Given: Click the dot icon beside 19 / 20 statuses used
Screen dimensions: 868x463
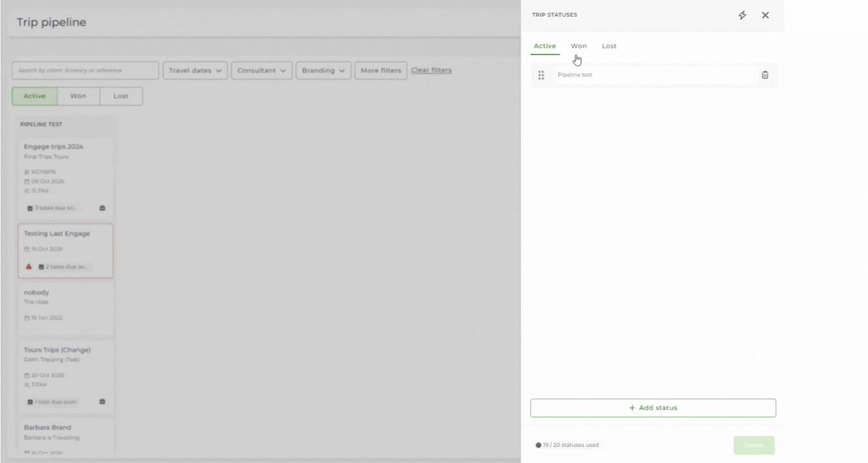Looking at the screenshot, I should 538,445.
